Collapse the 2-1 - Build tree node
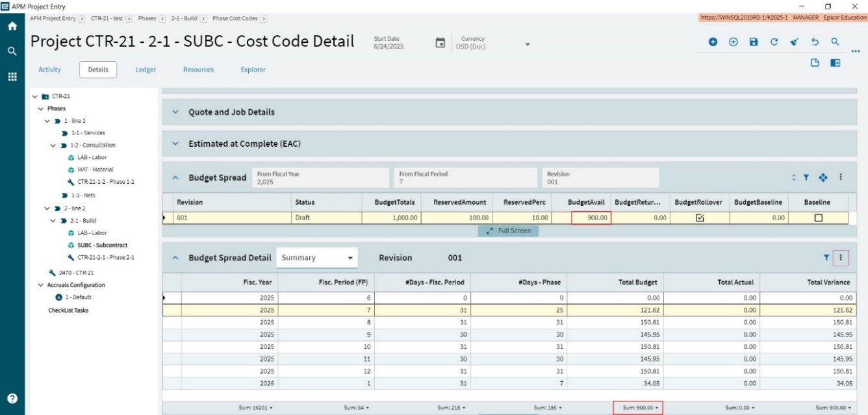Image resolution: width=868 pixels, height=415 pixels. (x=54, y=221)
